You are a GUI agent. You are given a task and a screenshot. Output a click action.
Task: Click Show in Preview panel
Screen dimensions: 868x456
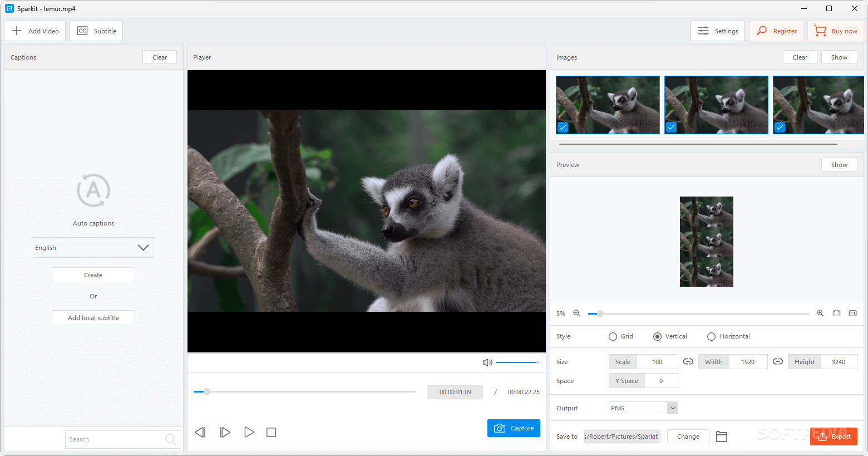(839, 165)
